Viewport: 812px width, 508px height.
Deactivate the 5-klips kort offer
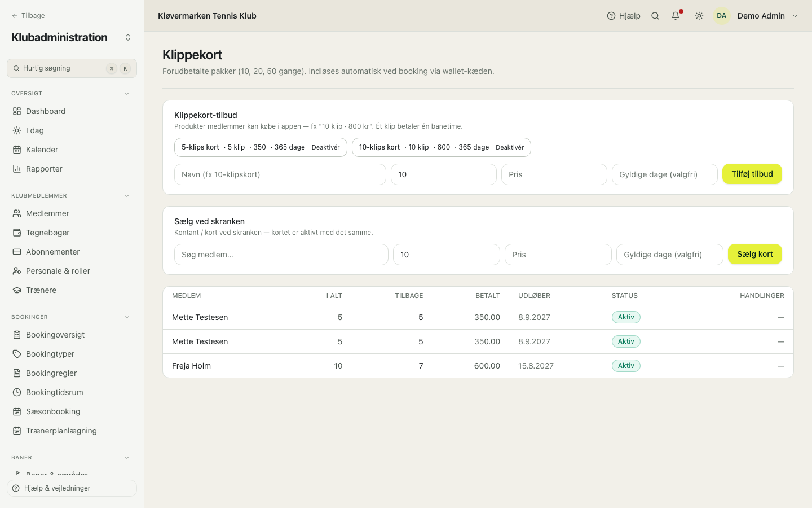(x=325, y=147)
